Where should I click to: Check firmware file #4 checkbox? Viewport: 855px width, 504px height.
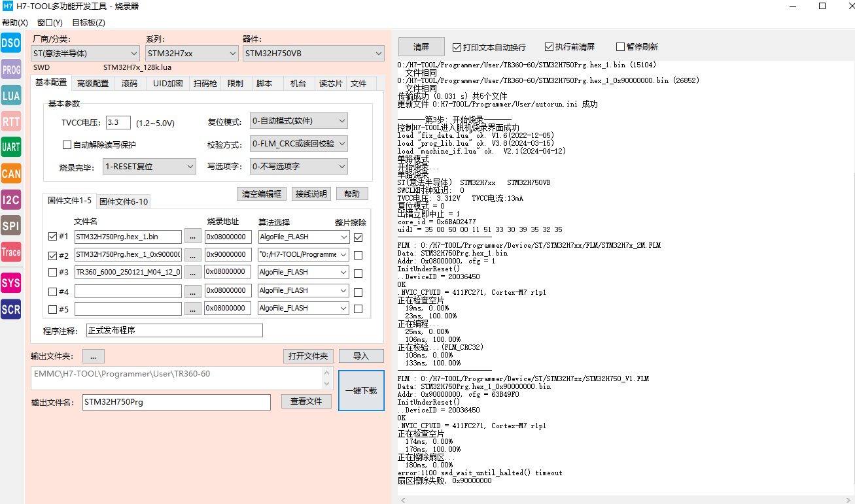[53, 292]
